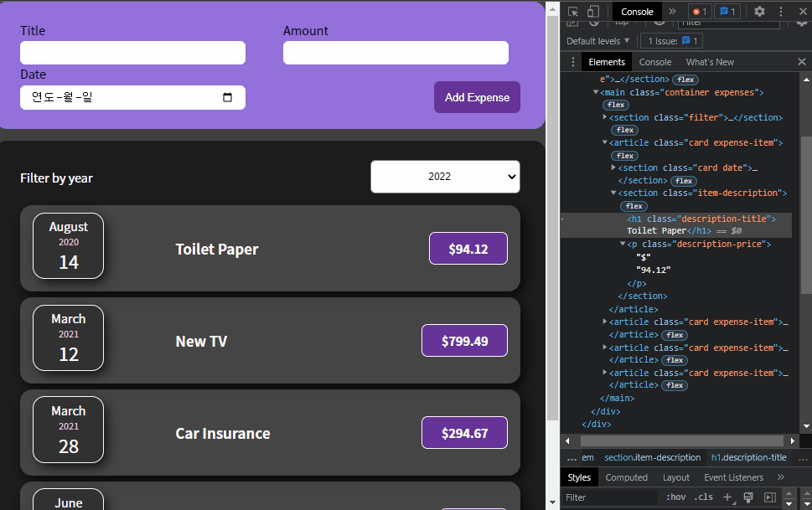Collapse the main container expenses node
The width and height of the screenshot is (812, 510).
point(596,92)
